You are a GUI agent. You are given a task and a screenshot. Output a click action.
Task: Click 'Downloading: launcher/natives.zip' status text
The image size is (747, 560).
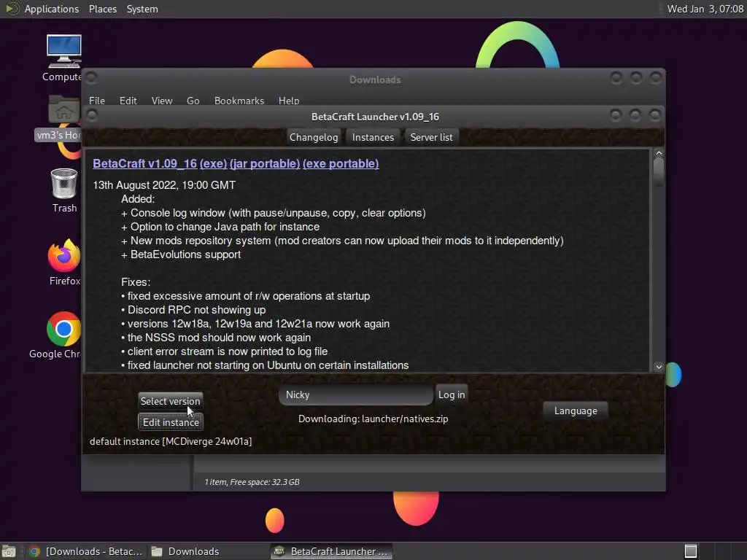pyautogui.click(x=373, y=419)
